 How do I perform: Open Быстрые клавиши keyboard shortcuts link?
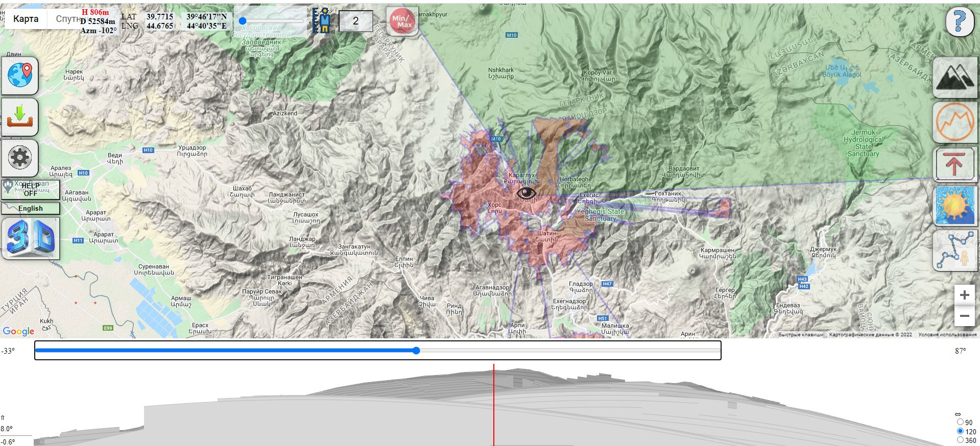coord(801,335)
